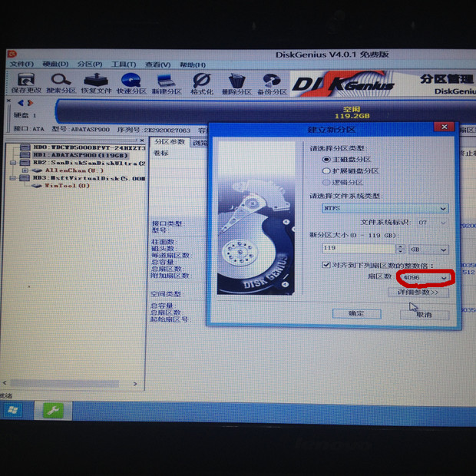Open the File (文件) menu
Image resolution: width=476 pixels, height=476 pixels.
[x=21, y=64]
